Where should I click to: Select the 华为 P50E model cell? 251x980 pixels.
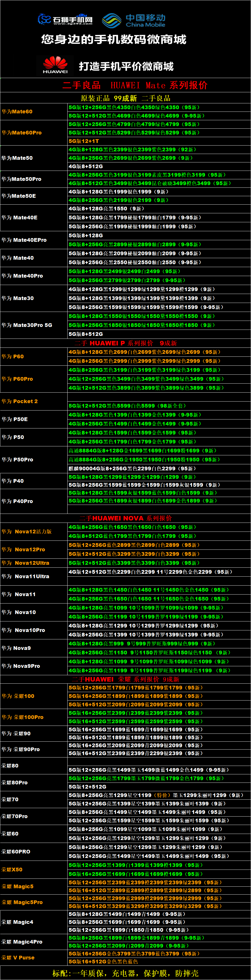pyautogui.click(x=34, y=419)
